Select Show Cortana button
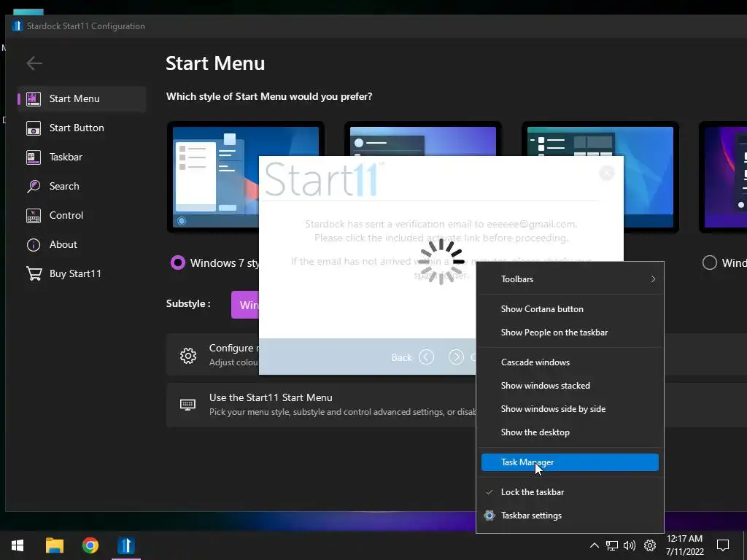Screen dimensions: 747x560 point(570,309)
